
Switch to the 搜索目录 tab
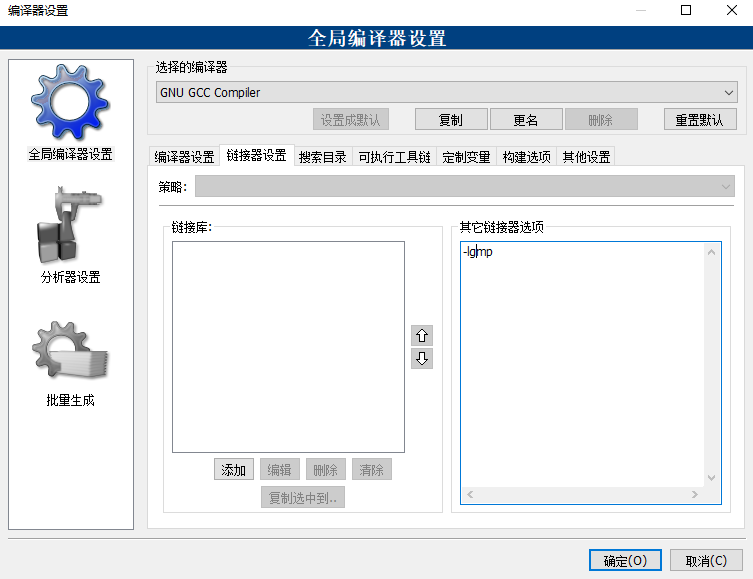click(322, 157)
